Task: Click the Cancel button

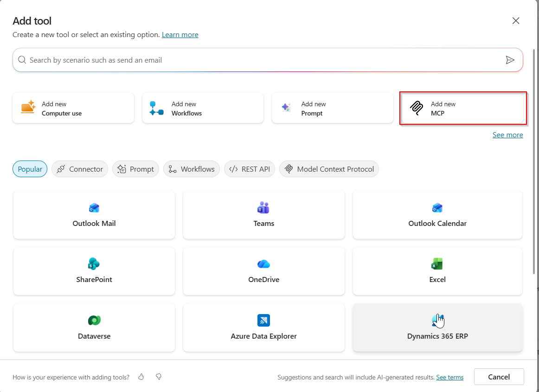Action: point(499,377)
